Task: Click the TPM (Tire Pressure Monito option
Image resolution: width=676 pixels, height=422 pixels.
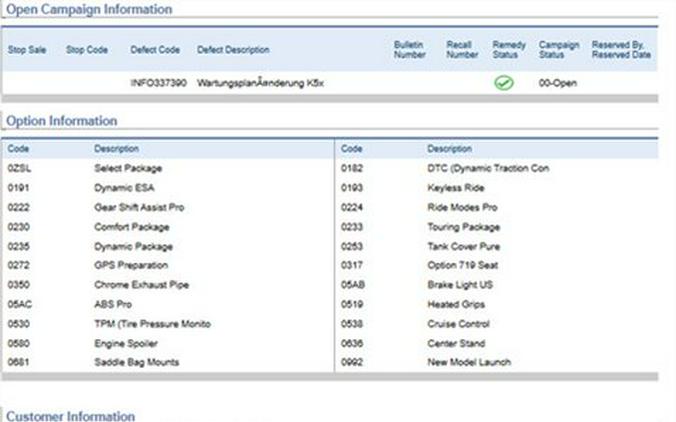Action: pyautogui.click(x=152, y=324)
